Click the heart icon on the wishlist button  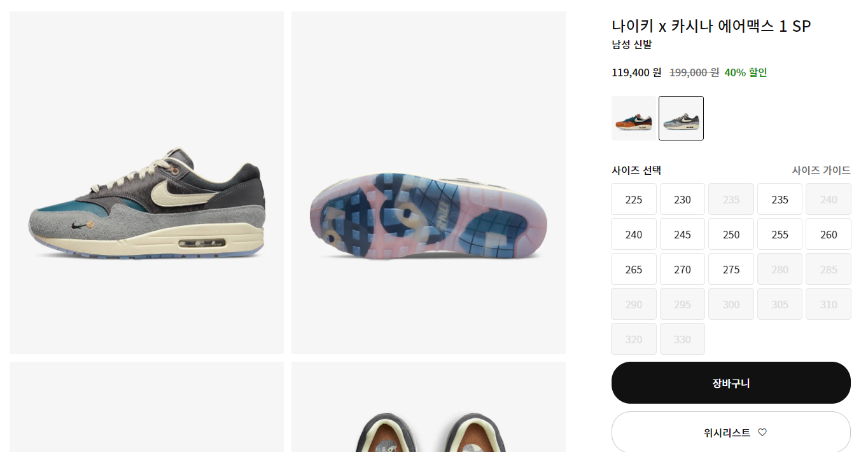click(x=762, y=432)
